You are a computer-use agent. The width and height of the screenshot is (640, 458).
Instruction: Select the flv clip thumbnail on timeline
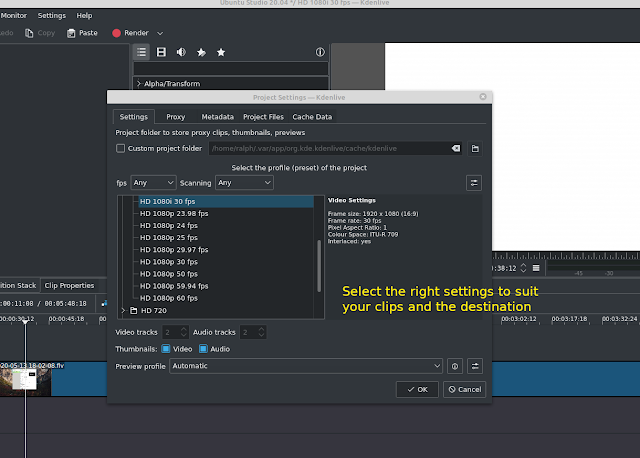pos(25,381)
